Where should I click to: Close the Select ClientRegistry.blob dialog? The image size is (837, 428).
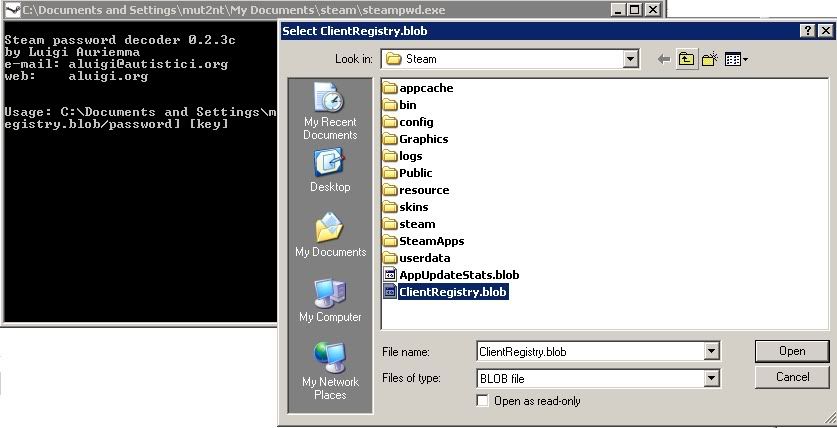pyautogui.click(x=825, y=31)
